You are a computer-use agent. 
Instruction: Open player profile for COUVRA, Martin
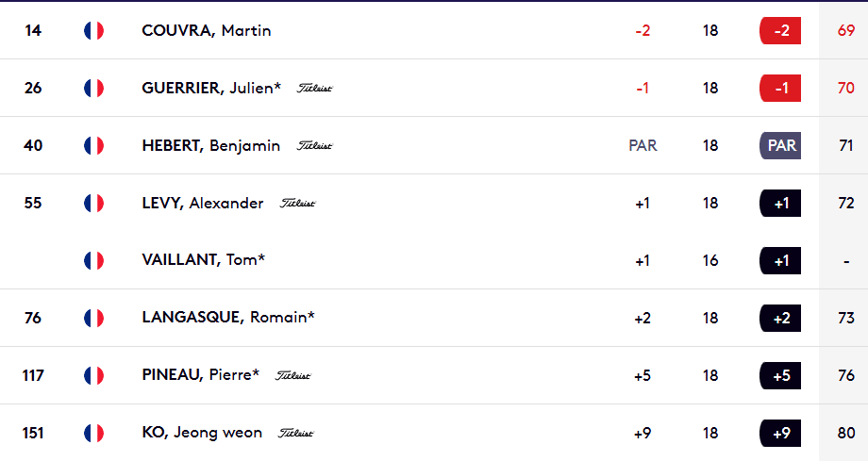point(207,30)
